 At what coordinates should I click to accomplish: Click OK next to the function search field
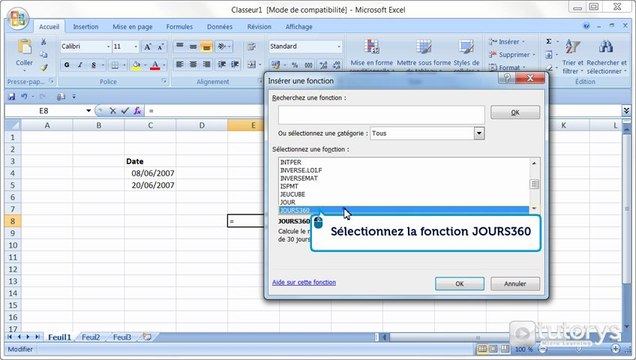click(x=515, y=112)
